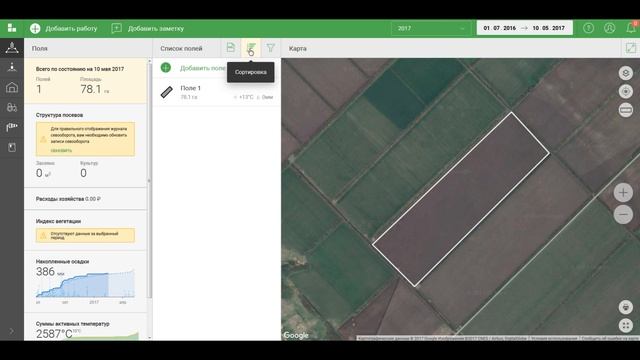The width and height of the screenshot is (640, 360).
Task: Click the ruler measure icon on the map
Action: [x=625, y=110]
